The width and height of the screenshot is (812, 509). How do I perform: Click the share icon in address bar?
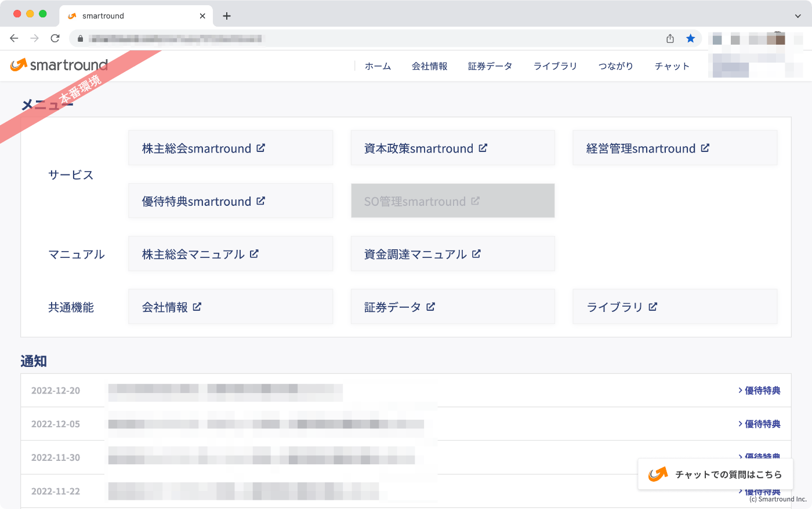670,38
